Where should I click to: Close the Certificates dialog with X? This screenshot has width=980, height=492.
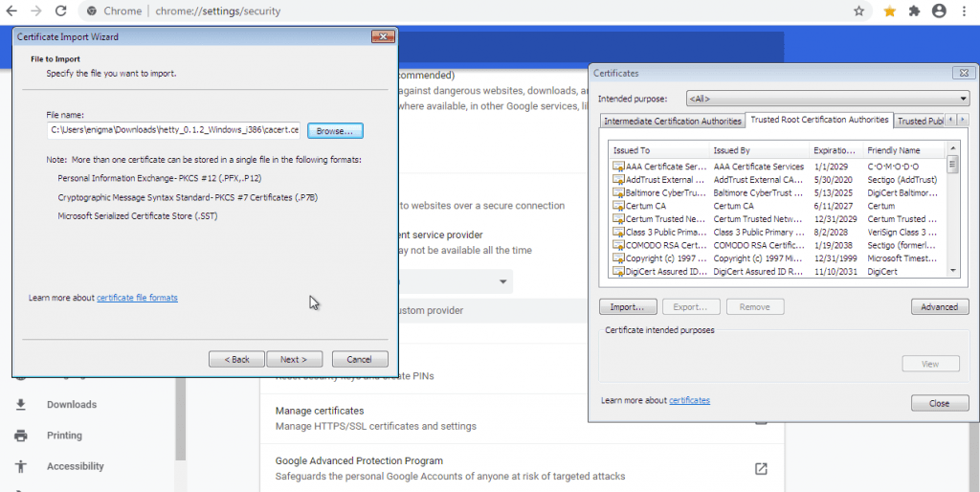click(964, 73)
